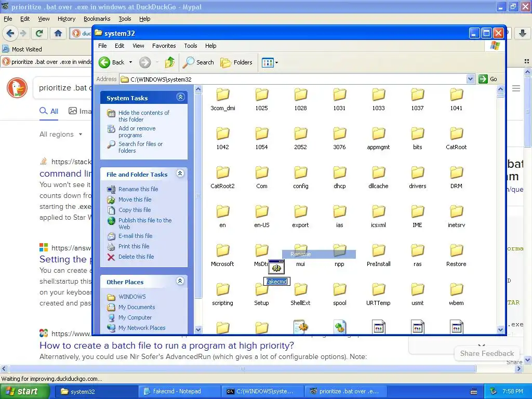Click Delete this file task link
The height and width of the screenshot is (399, 532).
pos(136,257)
